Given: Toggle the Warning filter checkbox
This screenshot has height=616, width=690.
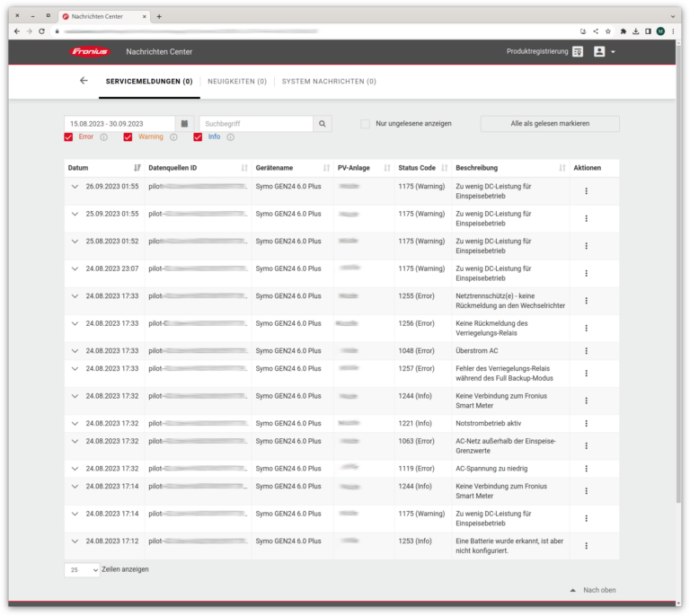Looking at the screenshot, I should point(128,137).
